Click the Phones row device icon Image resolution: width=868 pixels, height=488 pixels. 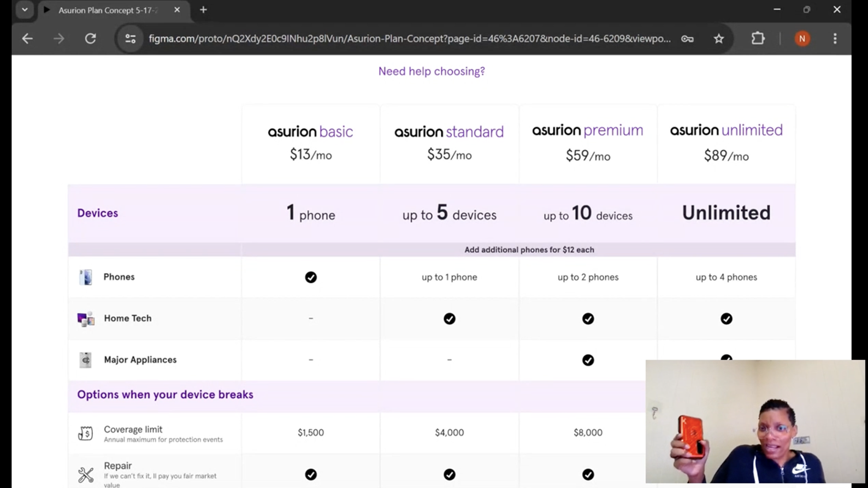[x=86, y=277]
